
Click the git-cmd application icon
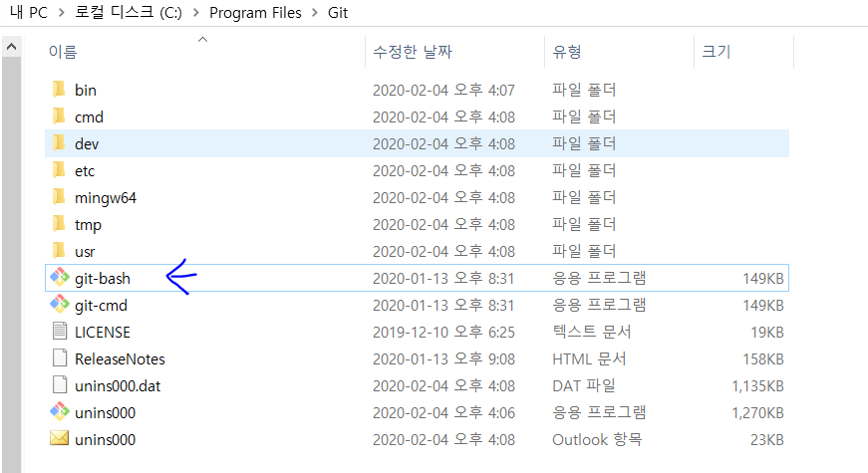point(59,305)
